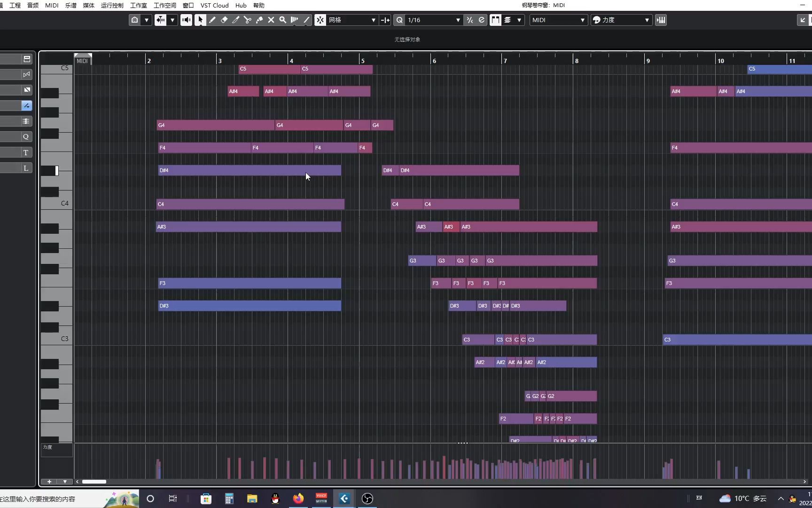Screen dimensions: 812x508
Task: Click the T inspector tab button
Action: 26,152
